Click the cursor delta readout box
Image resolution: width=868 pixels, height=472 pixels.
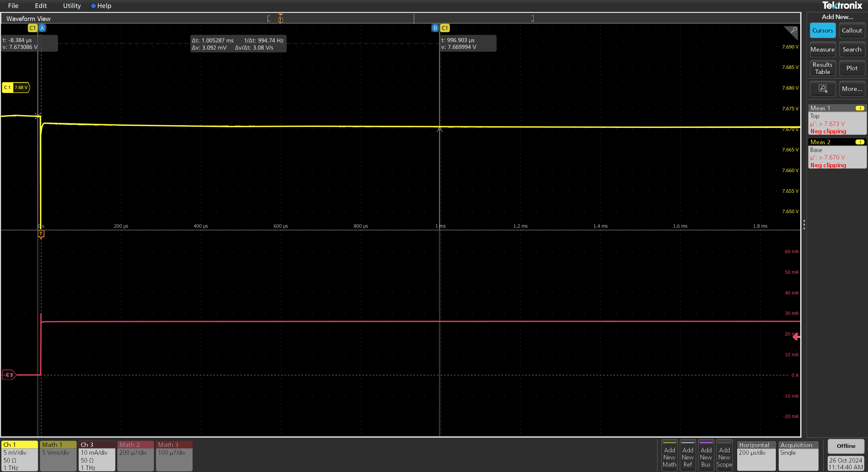click(x=238, y=44)
